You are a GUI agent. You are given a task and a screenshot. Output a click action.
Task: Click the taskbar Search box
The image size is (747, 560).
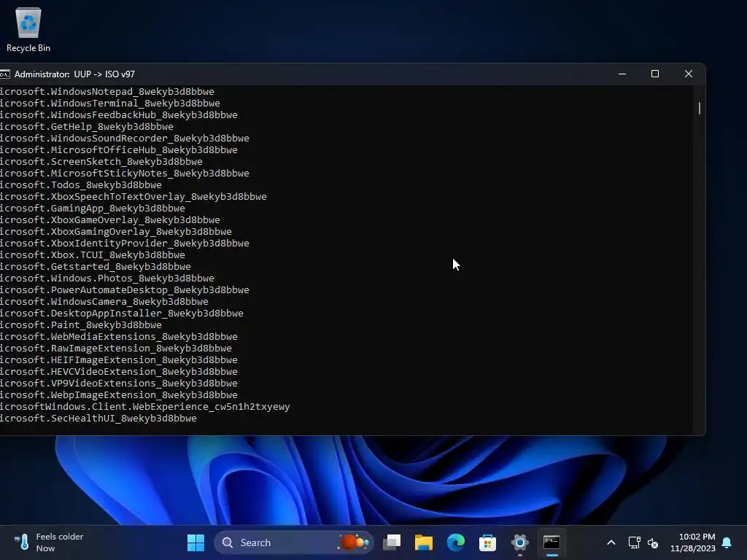(294, 542)
